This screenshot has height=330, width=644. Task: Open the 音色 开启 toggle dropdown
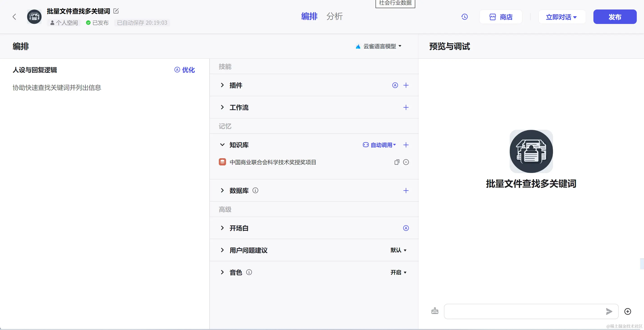pos(399,272)
